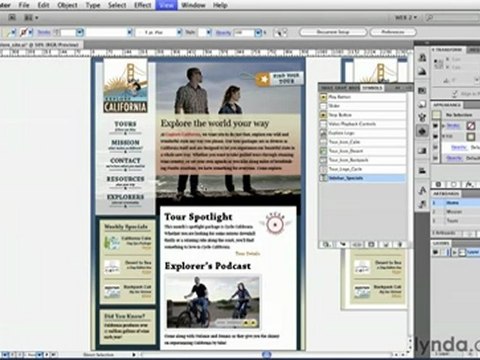Select the Tour_Icon_Desert symbol

(x=363, y=151)
